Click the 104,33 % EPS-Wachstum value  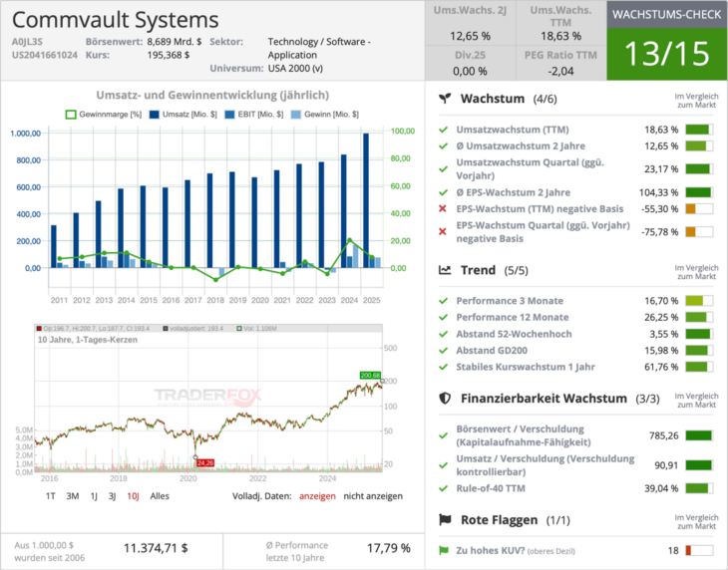click(658, 192)
